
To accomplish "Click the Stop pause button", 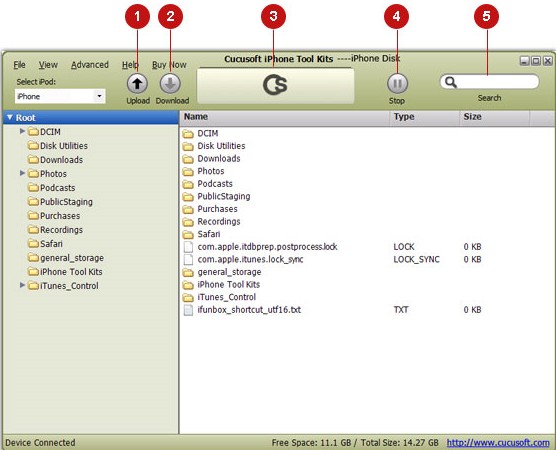I will 397,84.
